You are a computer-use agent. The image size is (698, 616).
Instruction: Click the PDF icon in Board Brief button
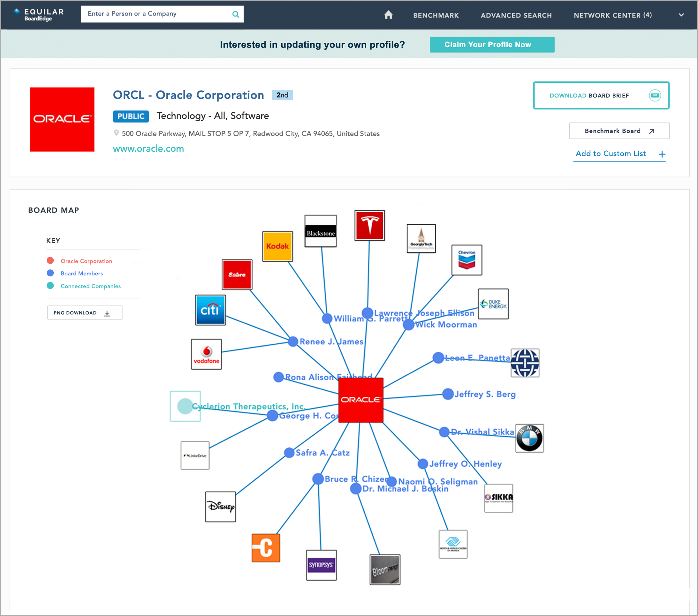click(655, 95)
